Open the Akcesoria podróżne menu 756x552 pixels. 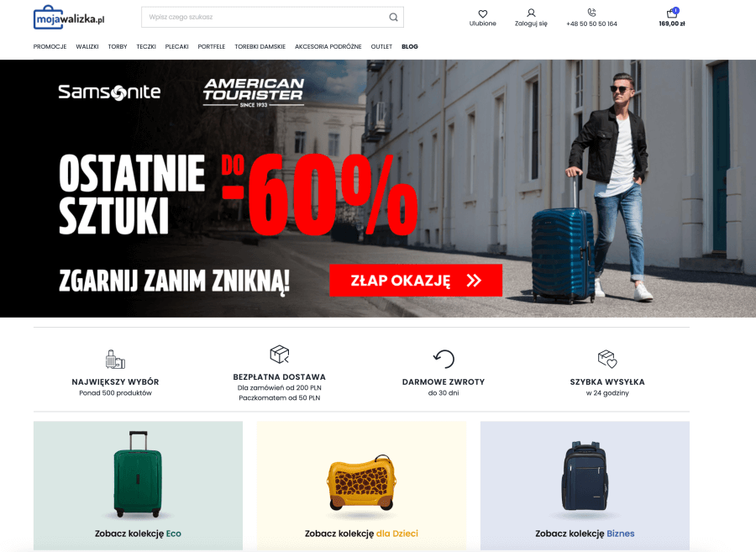tap(328, 47)
